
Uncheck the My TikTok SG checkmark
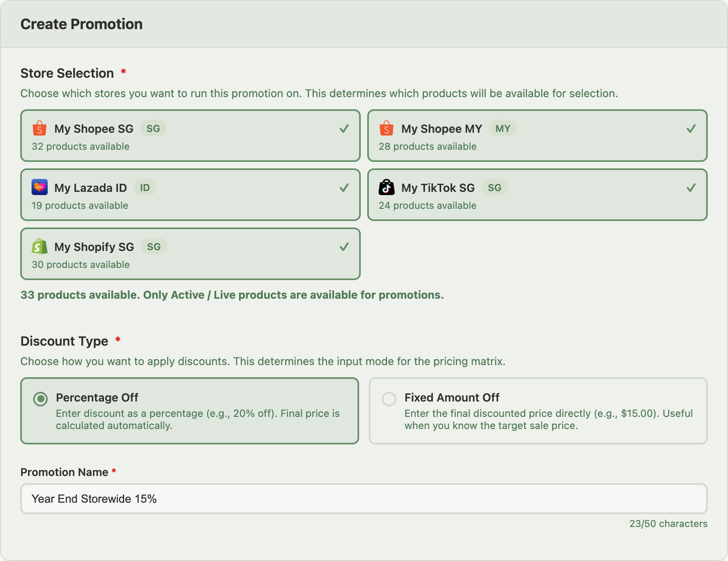[x=691, y=188]
